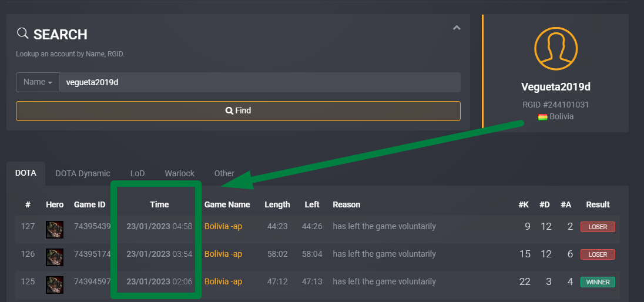
Task: Collapse the Search panel with the chevron
Action: [457, 28]
